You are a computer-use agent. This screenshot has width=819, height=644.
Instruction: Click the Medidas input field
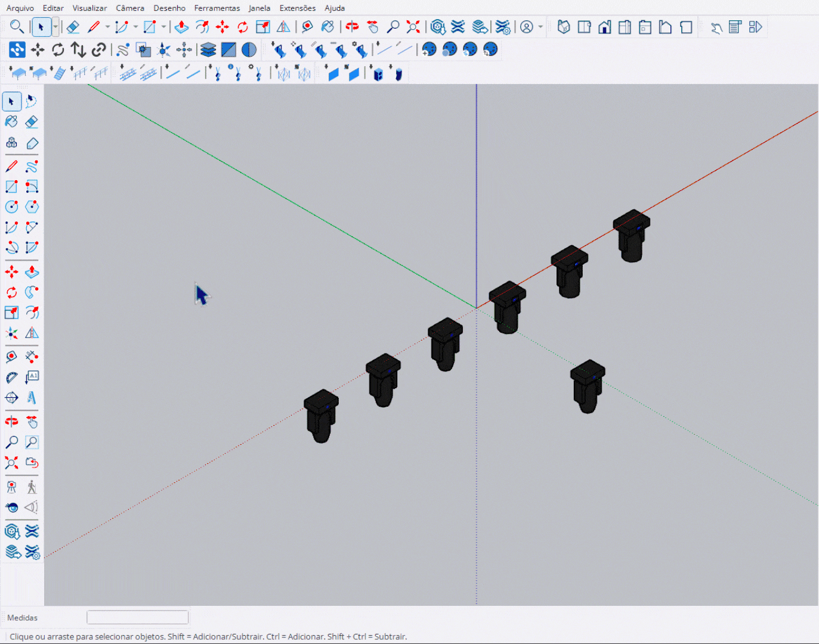tap(137, 617)
